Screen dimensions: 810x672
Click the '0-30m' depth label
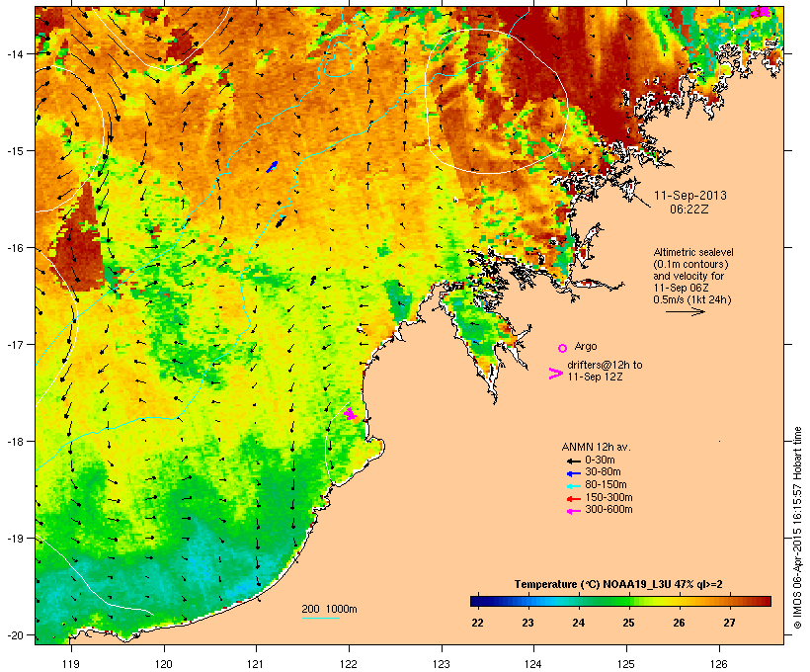click(x=600, y=461)
